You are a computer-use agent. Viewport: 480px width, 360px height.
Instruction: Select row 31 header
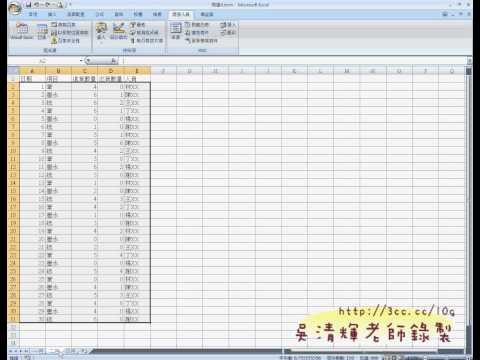[x=14, y=319]
